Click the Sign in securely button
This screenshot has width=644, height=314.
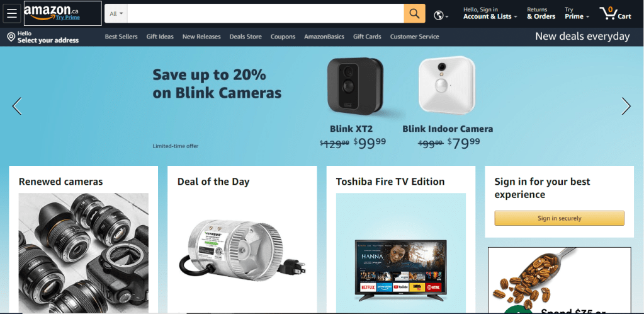560,218
